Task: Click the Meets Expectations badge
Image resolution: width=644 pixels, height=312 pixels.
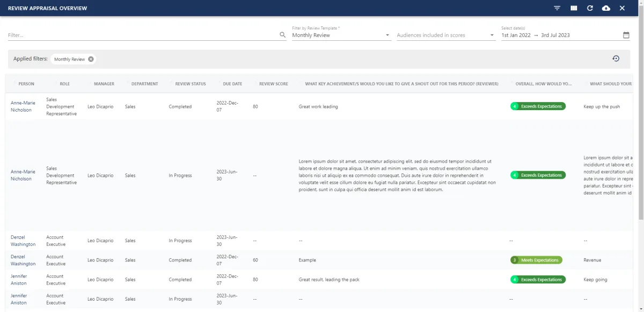Action: tap(536, 260)
